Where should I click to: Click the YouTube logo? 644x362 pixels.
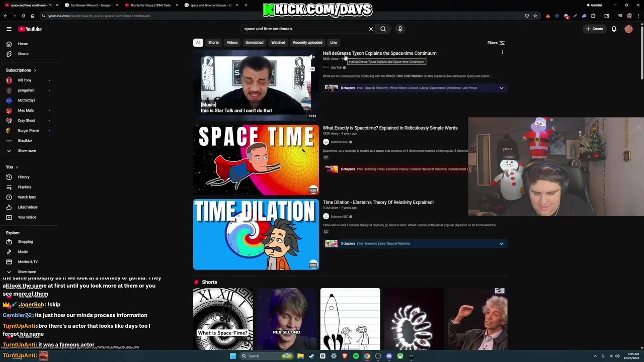point(30,29)
